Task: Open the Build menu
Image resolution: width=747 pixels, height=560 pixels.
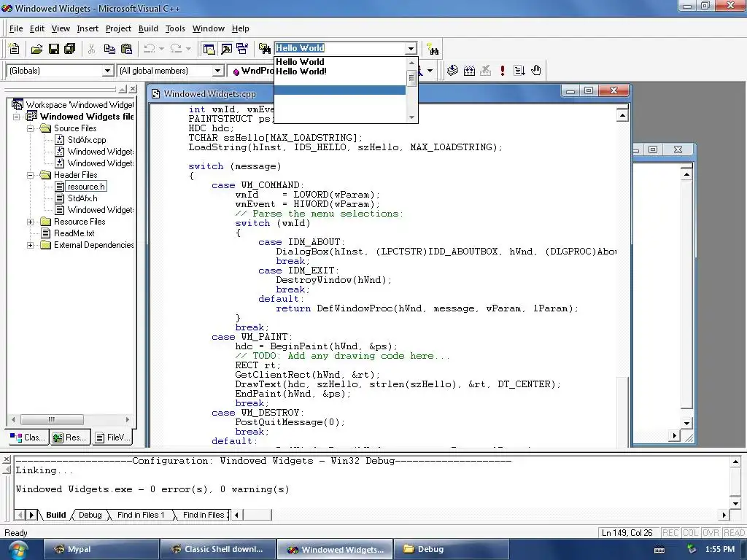Action: tap(148, 28)
